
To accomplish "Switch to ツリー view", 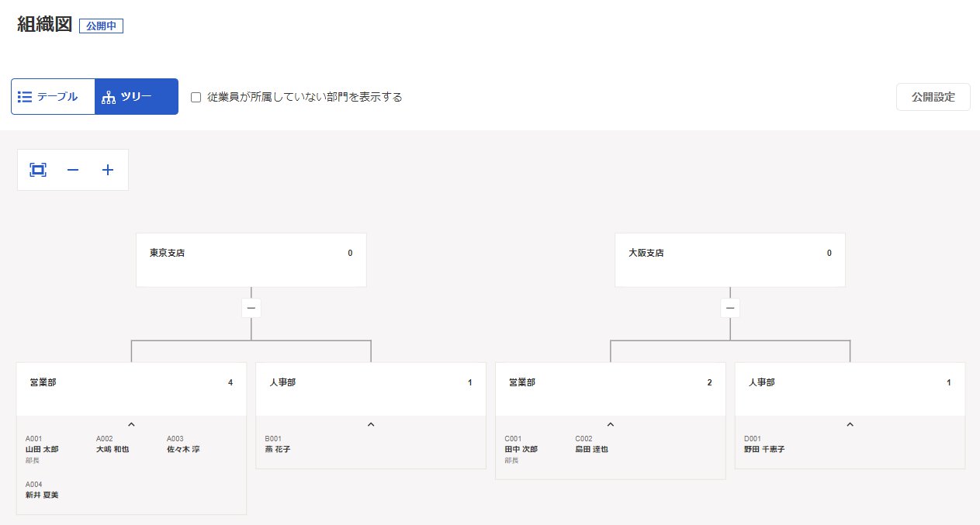I will [137, 97].
